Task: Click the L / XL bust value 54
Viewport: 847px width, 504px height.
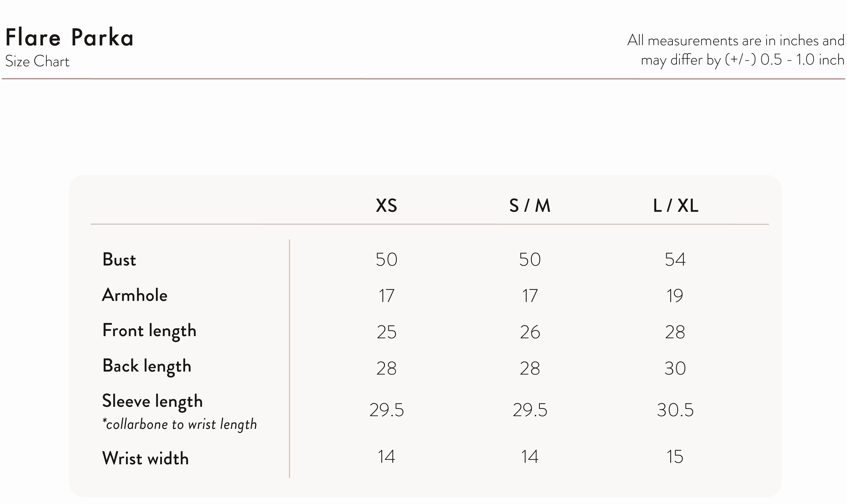Action: pyautogui.click(x=675, y=260)
